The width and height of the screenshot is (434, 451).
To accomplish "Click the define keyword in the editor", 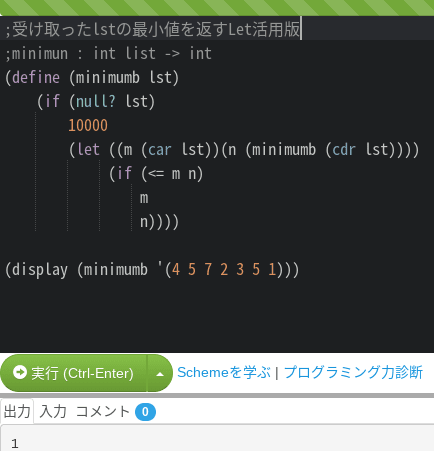I will (36, 77).
